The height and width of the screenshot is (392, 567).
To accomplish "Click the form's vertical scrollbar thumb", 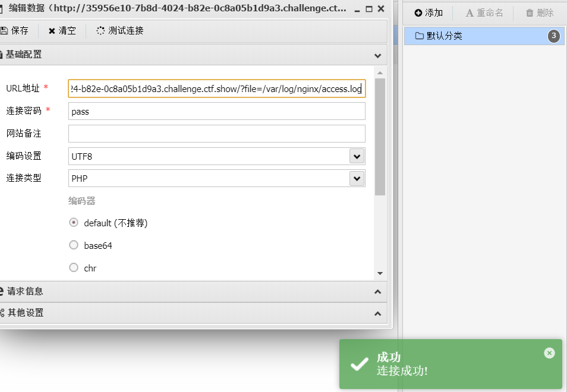I will pyautogui.click(x=380, y=137).
